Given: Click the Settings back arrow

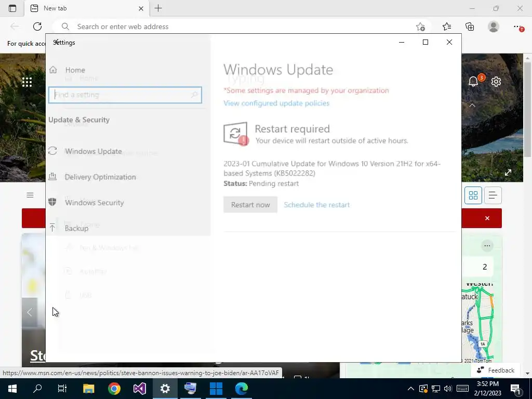Looking at the screenshot, I should click(x=57, y=42).
